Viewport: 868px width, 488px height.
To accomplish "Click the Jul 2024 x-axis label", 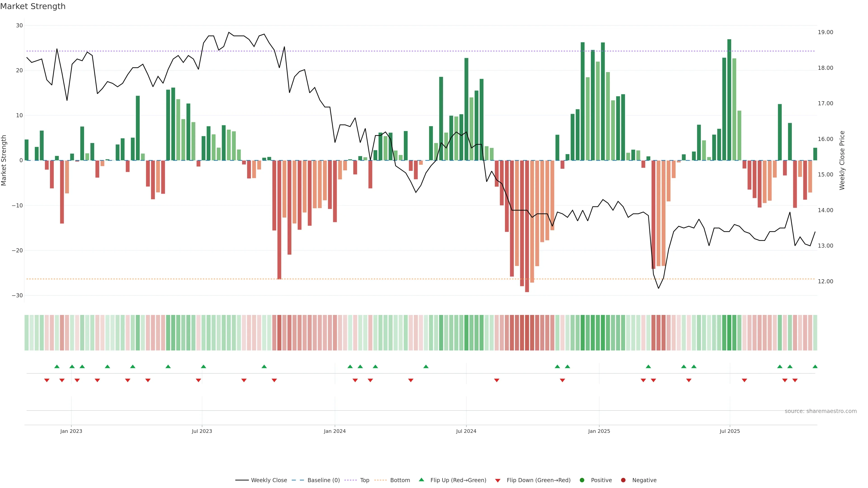I will click(x=466, y=431).
